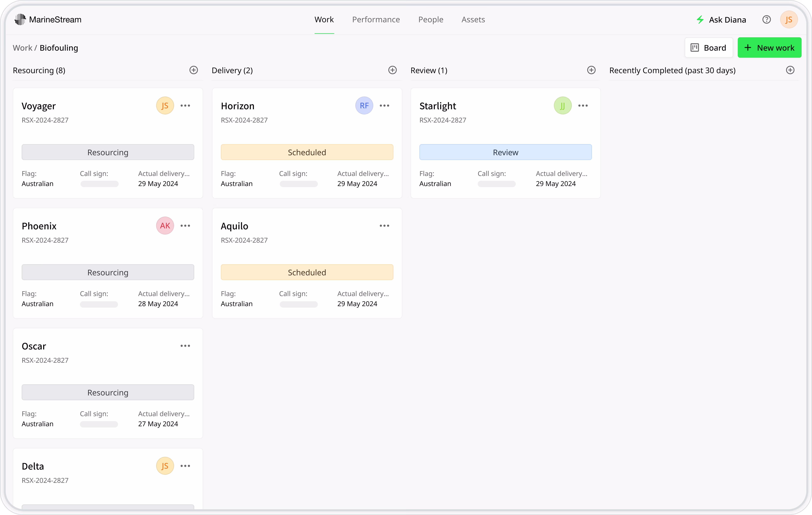Open the Voyager card title
Screen dimensions: 812x515
[39, 106]
